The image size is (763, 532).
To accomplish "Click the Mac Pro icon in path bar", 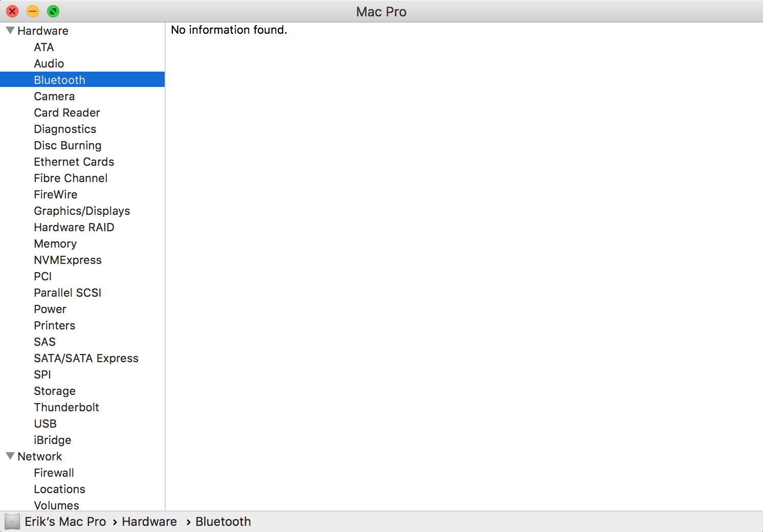I will pos(12,522).
